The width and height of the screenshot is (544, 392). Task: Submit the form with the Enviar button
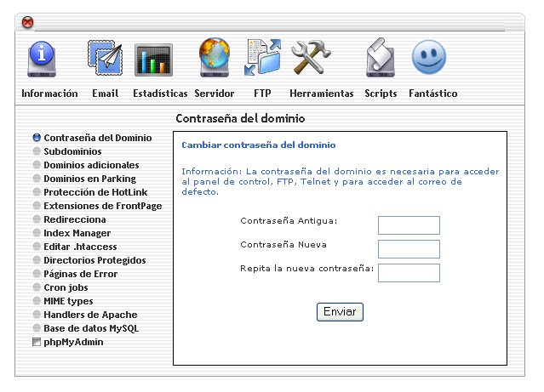[x=340, y=312]
